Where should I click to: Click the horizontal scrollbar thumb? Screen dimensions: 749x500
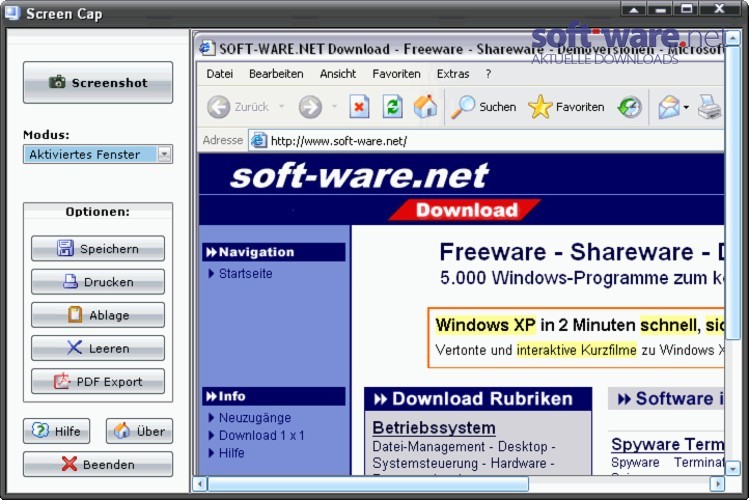click(368, 484)
